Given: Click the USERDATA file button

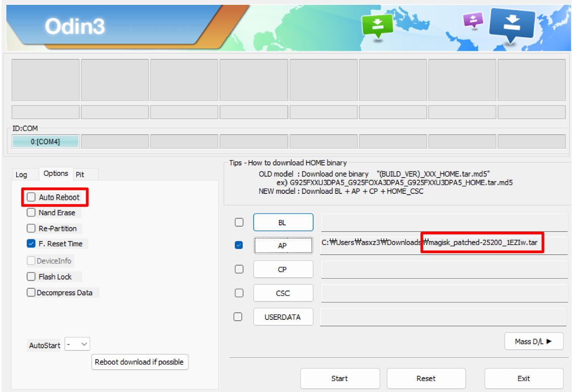Looking at the screenshot, I should (x=283, y=317).
